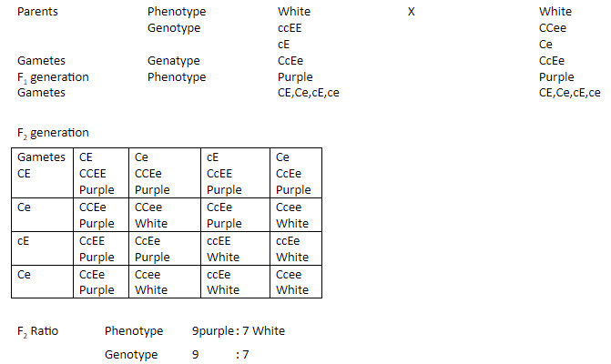The height and width of the screenshot is (364, 611).
Task: Select the ": 7" in genotype ratio line
Action: 242,354
